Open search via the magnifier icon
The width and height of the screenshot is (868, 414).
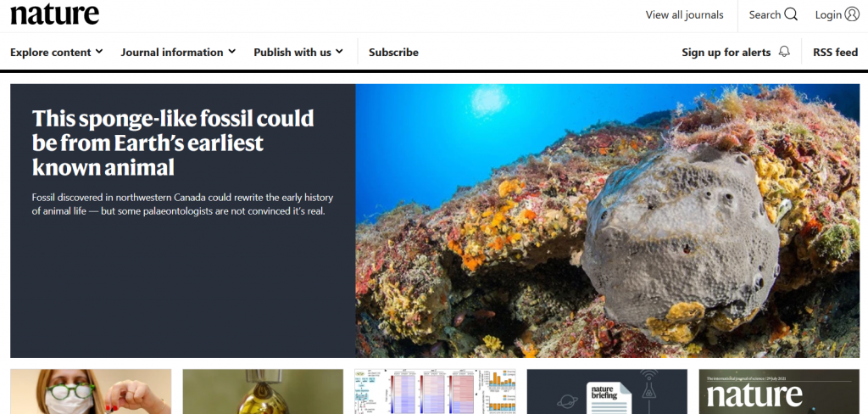pos(791,15)
